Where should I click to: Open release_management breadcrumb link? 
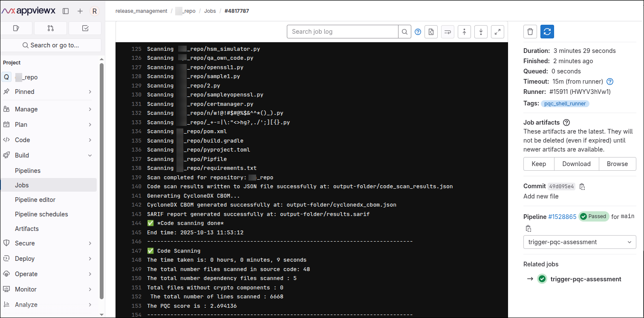[x=142, y=11]
